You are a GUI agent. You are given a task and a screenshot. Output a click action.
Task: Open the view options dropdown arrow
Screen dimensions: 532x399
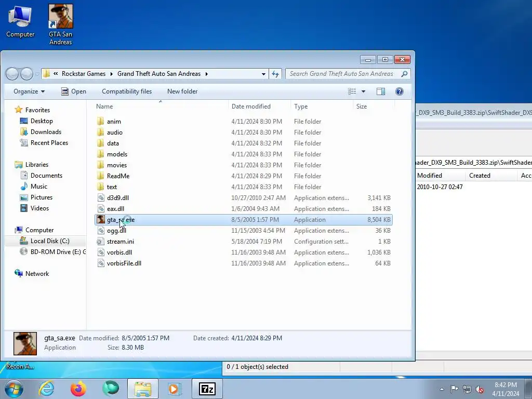363,91
